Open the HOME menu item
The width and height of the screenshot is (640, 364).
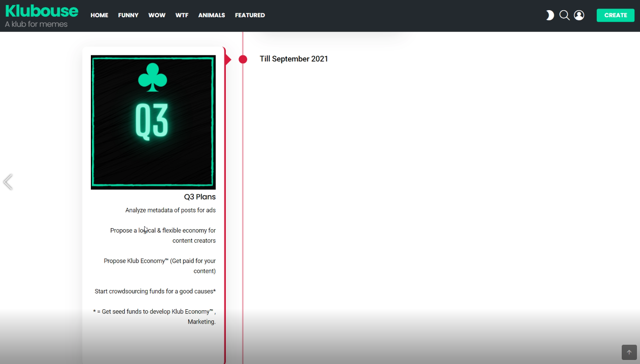pos(99,15)
